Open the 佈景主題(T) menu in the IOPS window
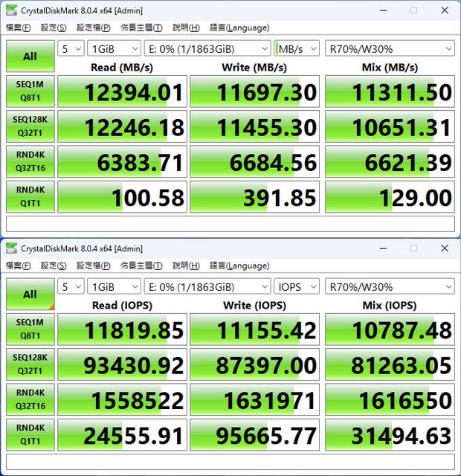 [141, 266]
